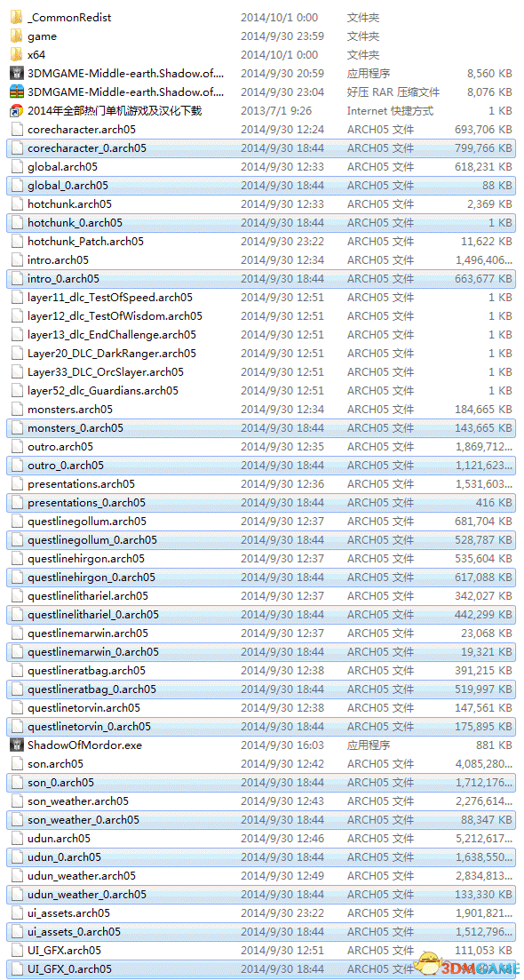Click the file icon of outro.arch05
This screenshot has height=980, width=524.
pyautogui.click(x=16, y=447)
